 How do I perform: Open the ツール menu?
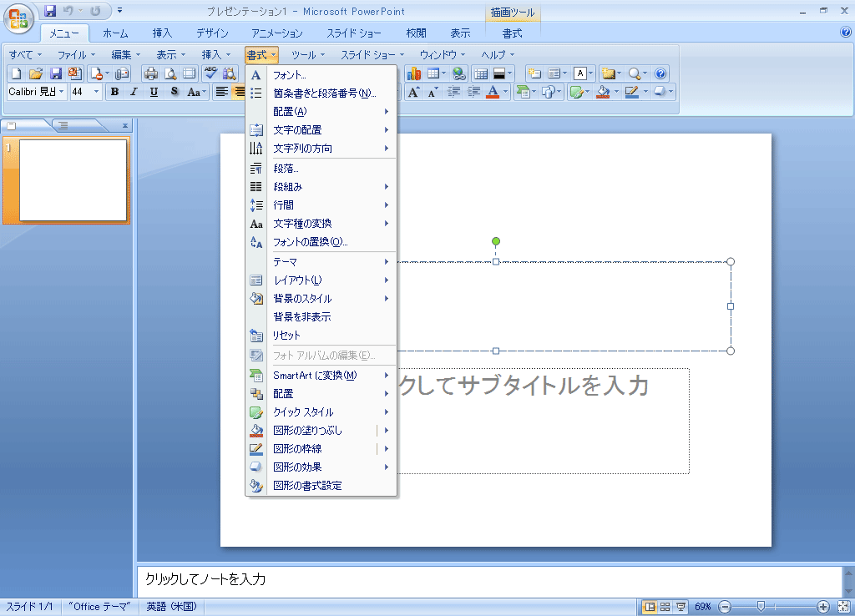click(308, 54)
